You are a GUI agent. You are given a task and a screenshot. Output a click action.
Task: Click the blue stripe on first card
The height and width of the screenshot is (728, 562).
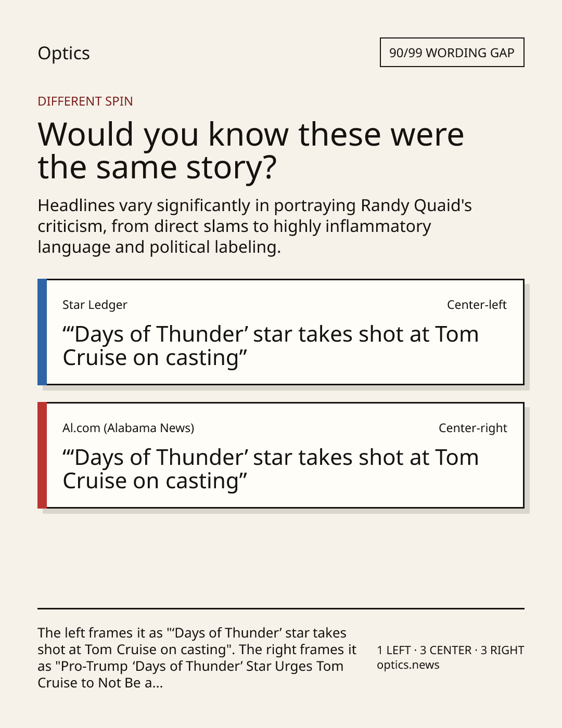(42, 332)
